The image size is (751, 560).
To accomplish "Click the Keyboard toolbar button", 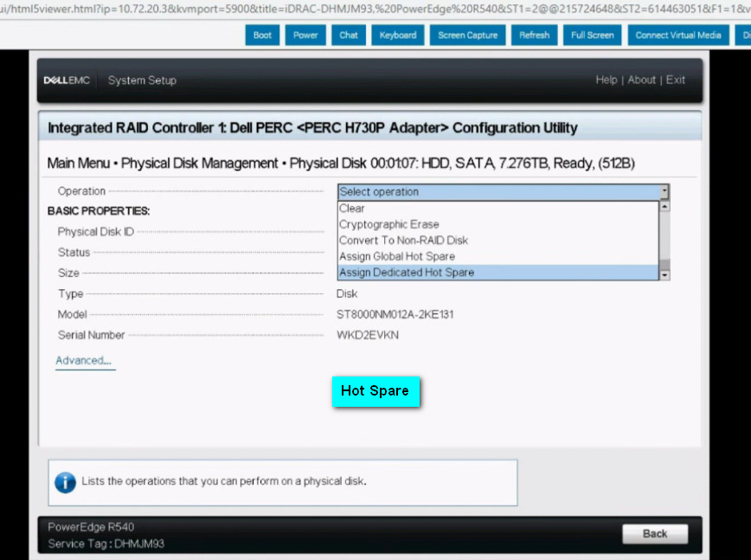I will pyautogui.click(x=397, y=35).
